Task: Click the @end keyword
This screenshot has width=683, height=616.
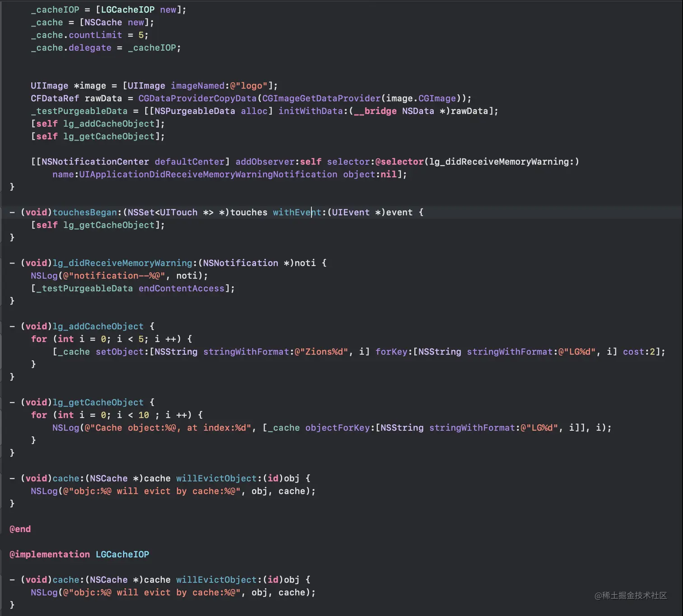Action: click(x=20, y=529)
